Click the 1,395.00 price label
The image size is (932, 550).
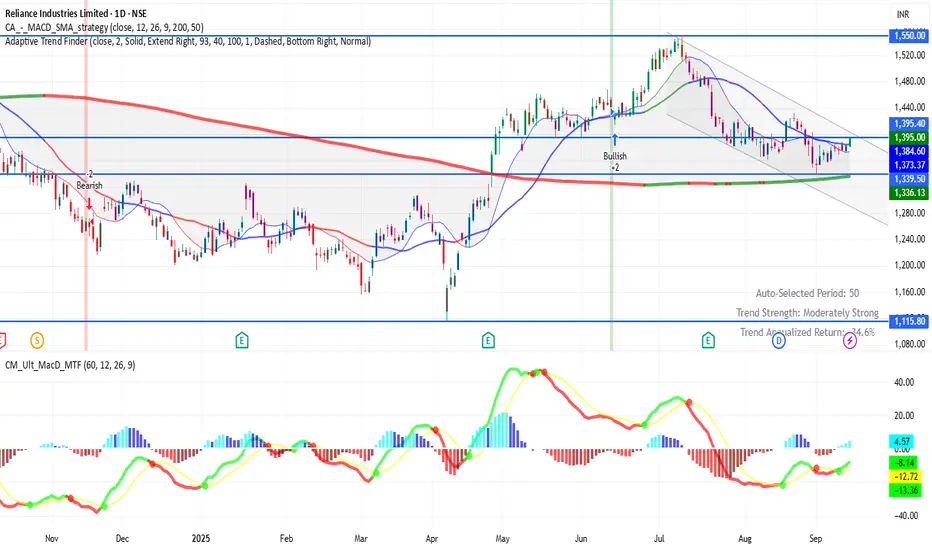(909, 137)
